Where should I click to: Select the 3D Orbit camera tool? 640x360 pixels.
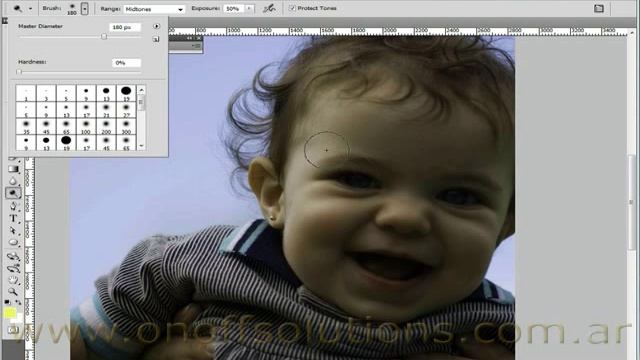point(13,268)
